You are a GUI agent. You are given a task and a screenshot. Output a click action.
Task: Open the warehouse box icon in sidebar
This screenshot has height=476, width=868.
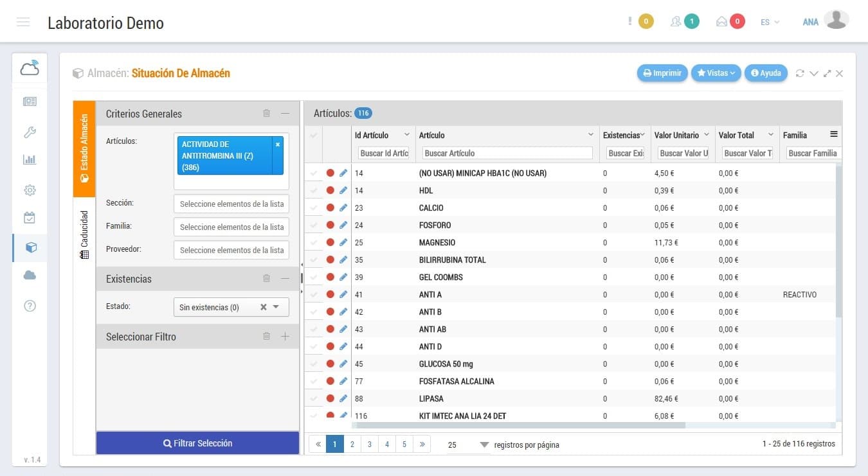pyautogui.click(x=31, y=247)
